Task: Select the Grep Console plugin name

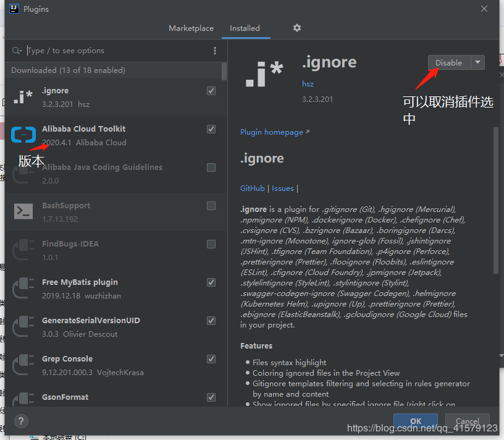Action: click(x=67, y=358)
